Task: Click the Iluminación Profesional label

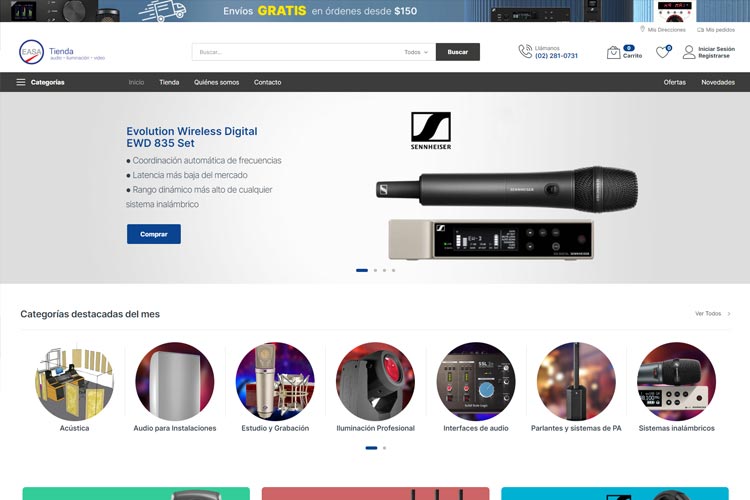Action: [x=375, y=428]
